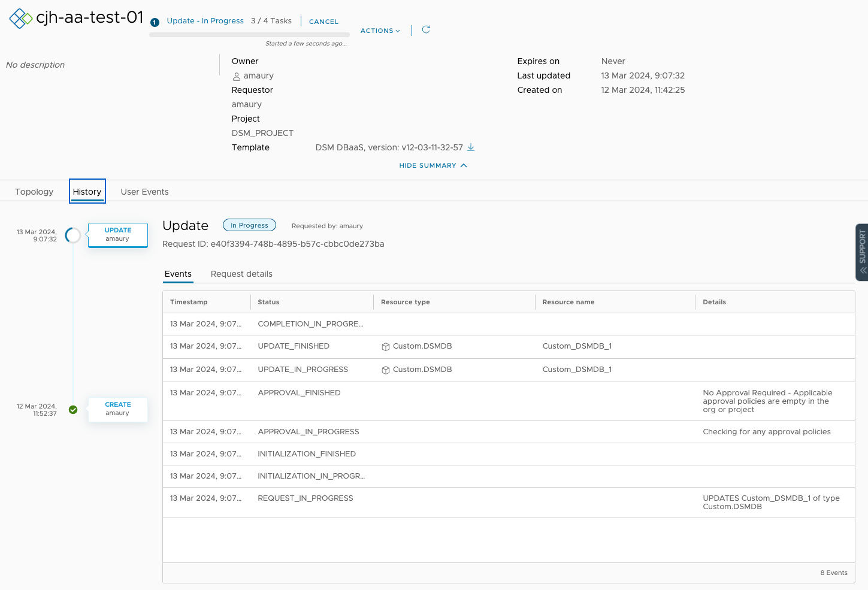The height and width of the screenshot is (590, 868).
Task: Open the Request details sub-tab
Action: (x=241, y=274)
